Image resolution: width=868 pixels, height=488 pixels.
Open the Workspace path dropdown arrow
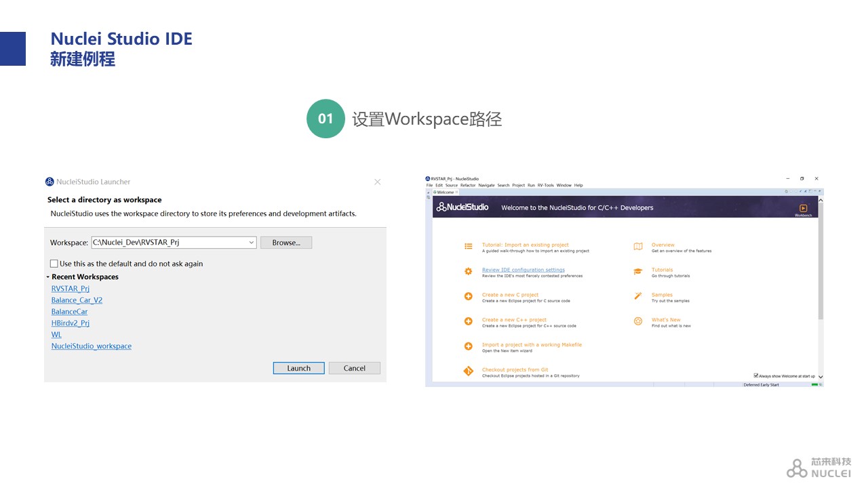(251, 243)
